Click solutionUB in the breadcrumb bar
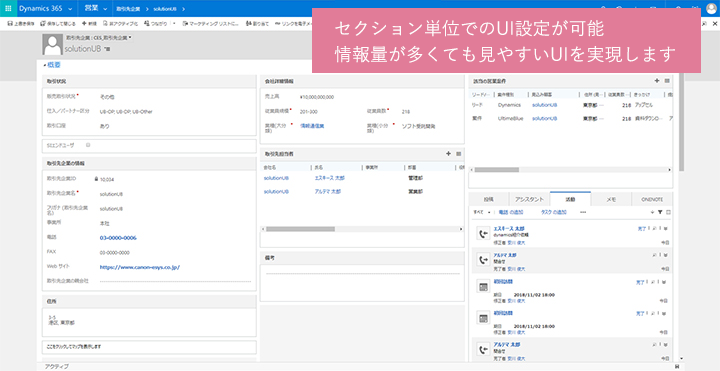The height and width of the screenshot is (371, 720). click(x=165, y=9)
